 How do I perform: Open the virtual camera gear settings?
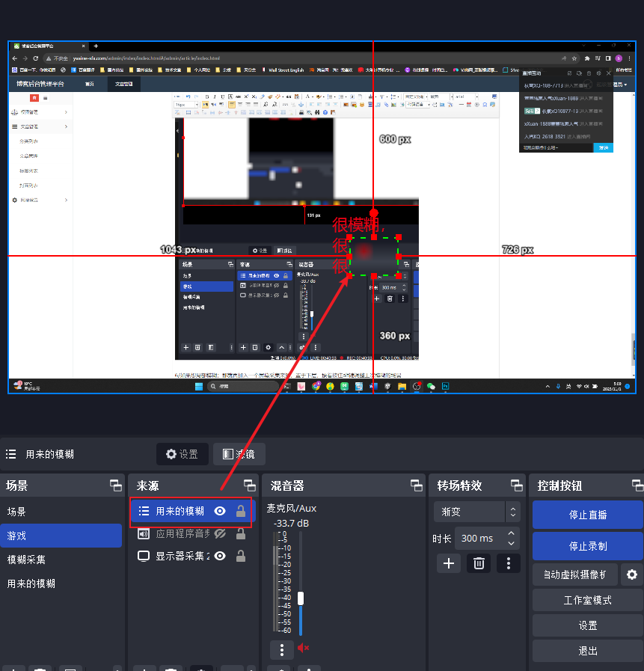click(632, 575)
